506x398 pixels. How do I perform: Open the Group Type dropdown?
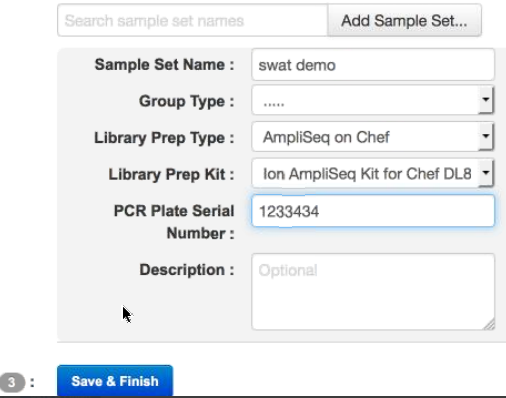pos(372,100)
